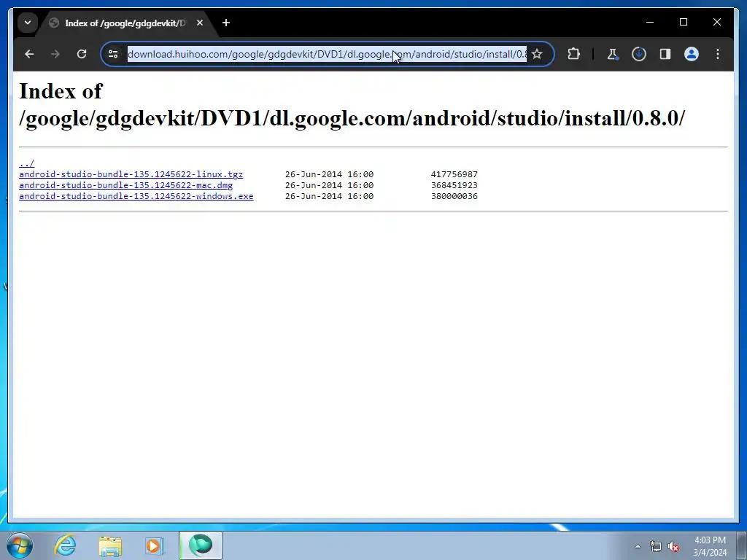The width and height of the screenshot is (747, 560).
Task: Click the active browser taskbar icon
Action: coord(201,545)
